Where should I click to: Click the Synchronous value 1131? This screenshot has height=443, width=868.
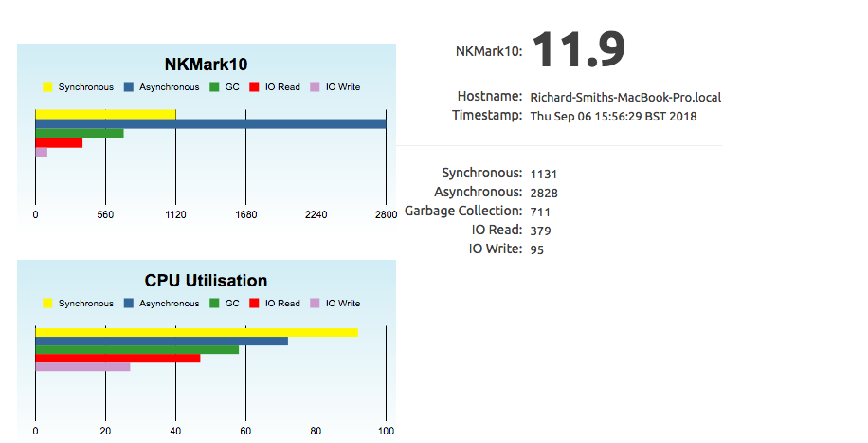click(x=544, y=175)
